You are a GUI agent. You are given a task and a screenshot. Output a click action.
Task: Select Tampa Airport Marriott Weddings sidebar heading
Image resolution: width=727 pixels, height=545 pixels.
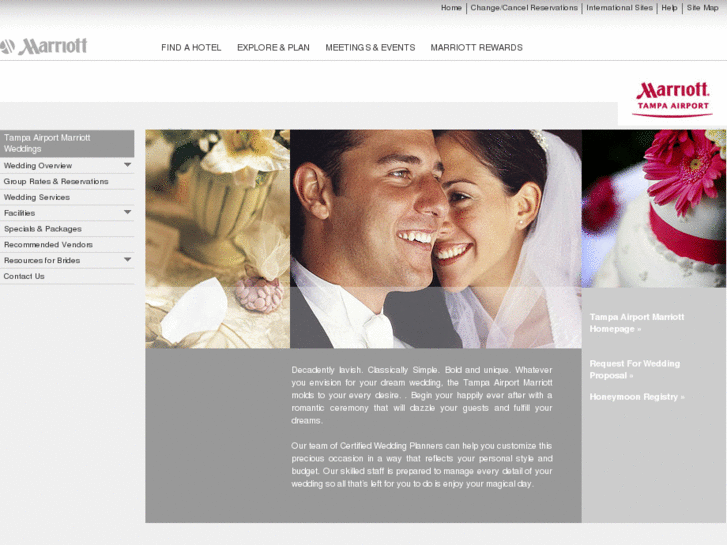pos(67,143)
